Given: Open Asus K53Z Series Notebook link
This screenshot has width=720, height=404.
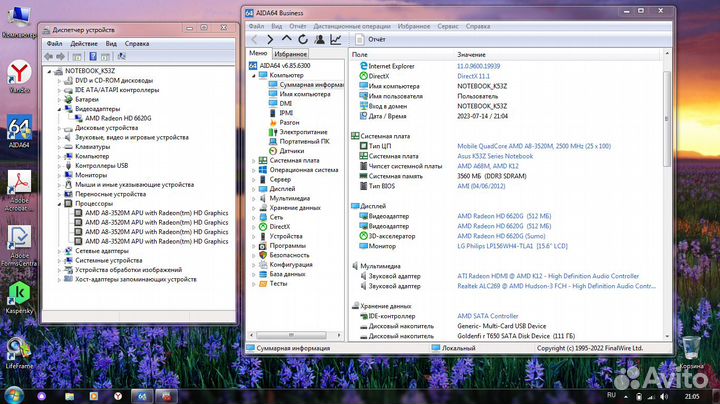Looking at the screenshot, I should (x=495, y=156).
